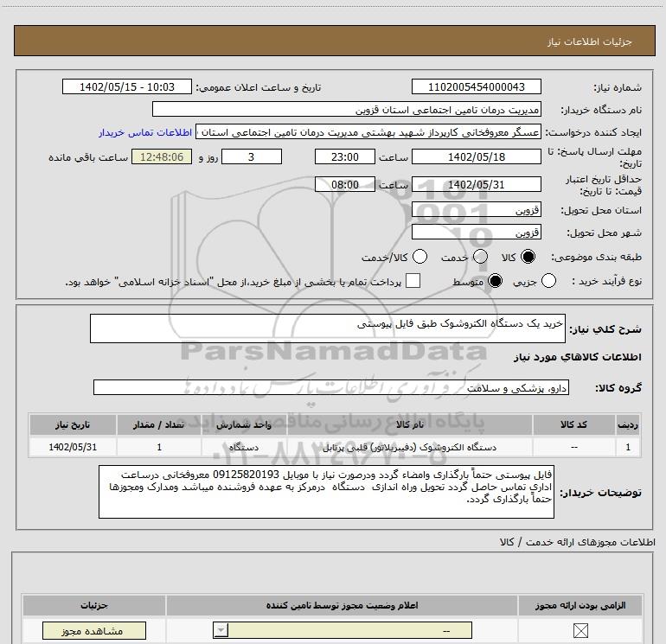Screen dimensions: 666x644
Task: Click the تاریخ نیاز column header
Action: [x=73, y=424]
